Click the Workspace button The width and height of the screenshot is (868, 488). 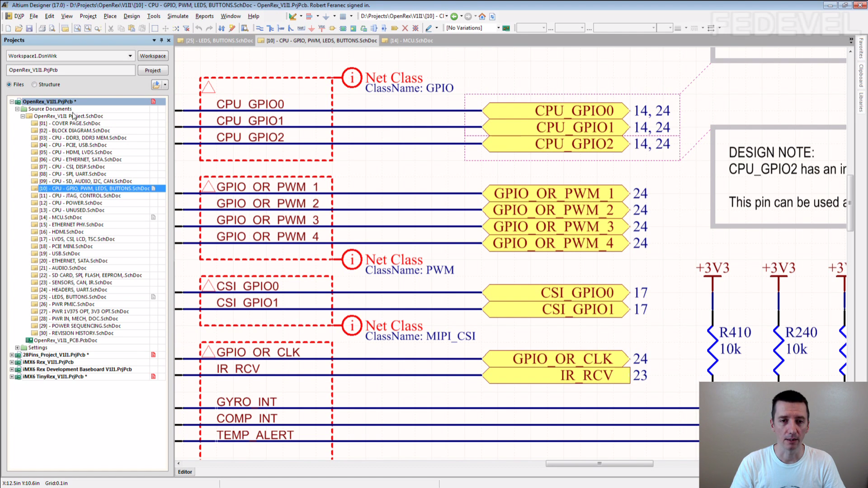tap(153, 56)
